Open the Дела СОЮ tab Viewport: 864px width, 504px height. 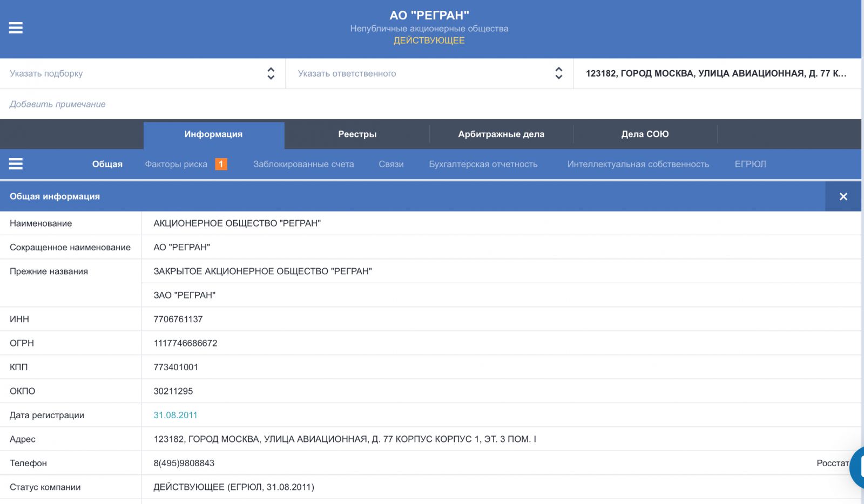coord(645,134)
